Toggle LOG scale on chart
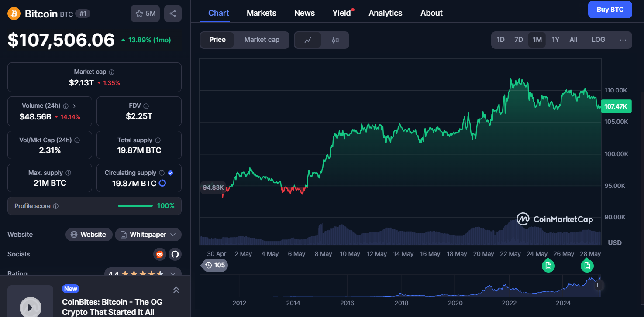Image resolution: width=644 pixels, height=317 pixels. tap(598, 40)
